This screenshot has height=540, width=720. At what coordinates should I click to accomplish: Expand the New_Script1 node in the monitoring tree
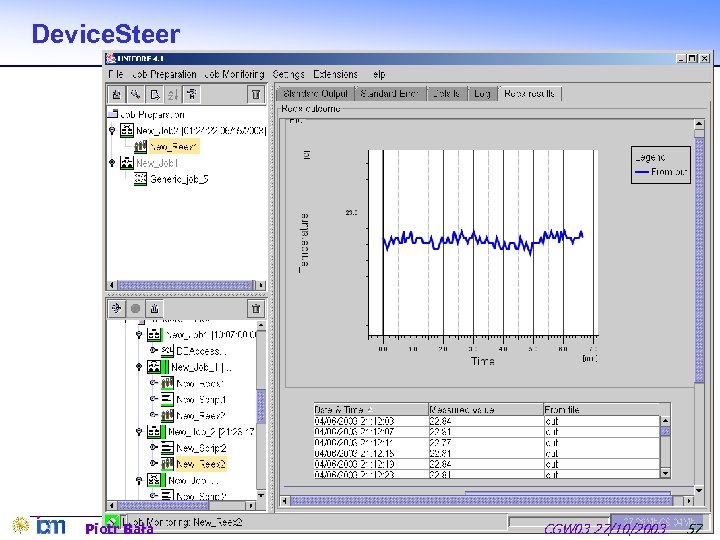coord(154,399)
